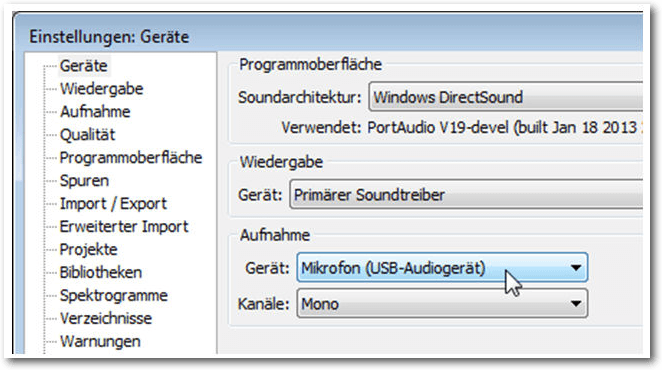This screenshot has width=662, height=370.
Task: Select Spuren settings category
Action: [84, 181]
